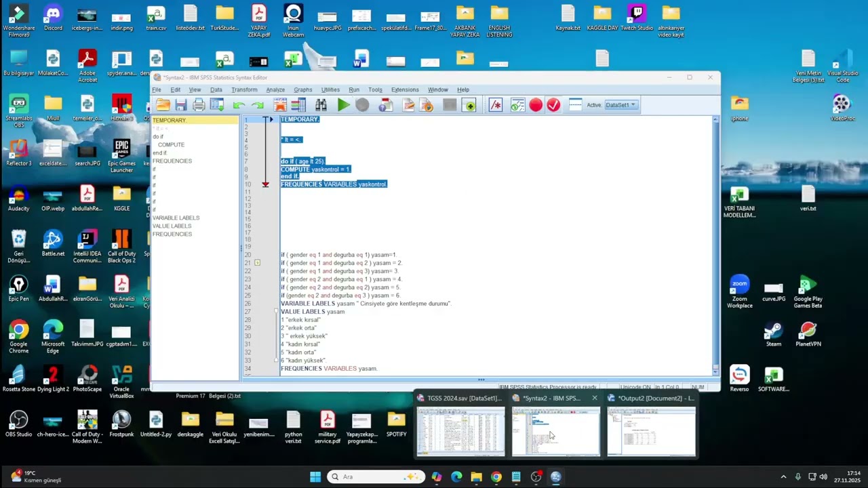Click the Go to Data icon
Viewport: 868px width, 488px height.
pyautogui.click(x=280, y=105)
